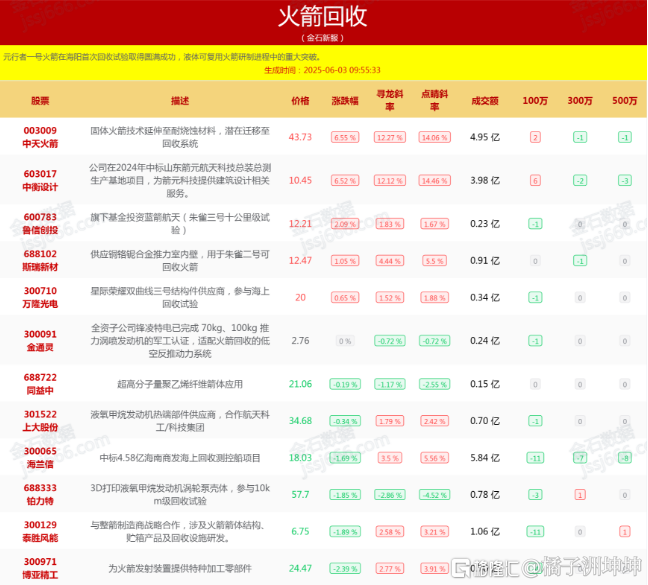Open stock 300971 博亚精工
648x585 pixels.
[x=40, y=568]
